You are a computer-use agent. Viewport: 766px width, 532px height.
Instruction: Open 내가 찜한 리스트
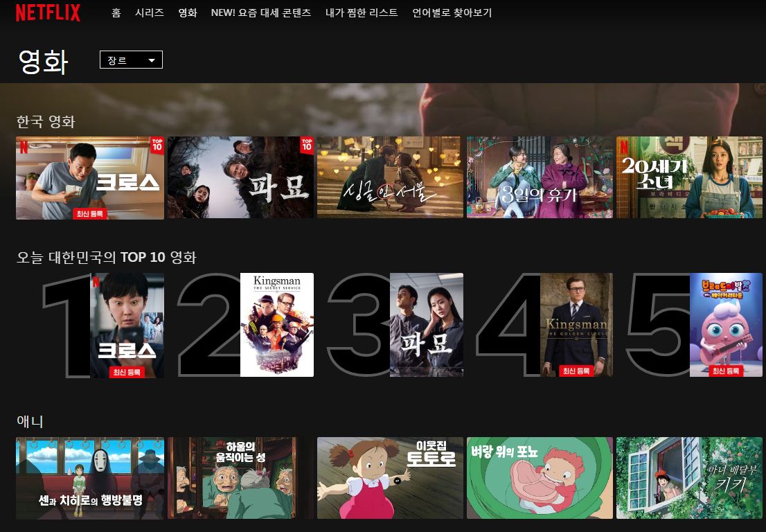[x=362, y=12]
